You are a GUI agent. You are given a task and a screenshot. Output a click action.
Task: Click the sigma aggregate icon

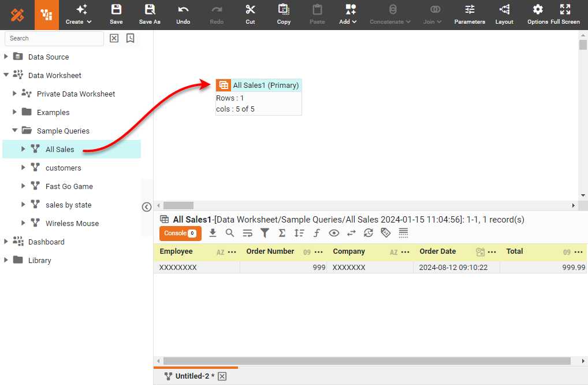point(282,233)
